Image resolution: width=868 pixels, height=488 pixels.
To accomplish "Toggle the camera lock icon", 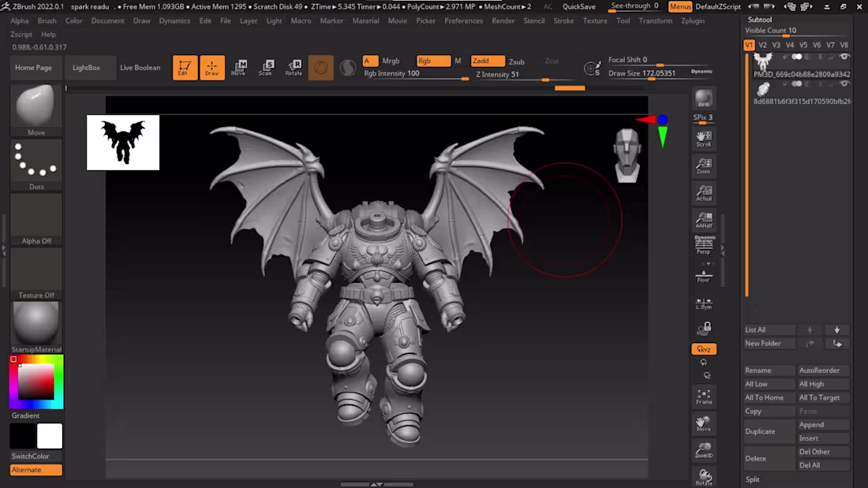I will [x=704, y=329].
